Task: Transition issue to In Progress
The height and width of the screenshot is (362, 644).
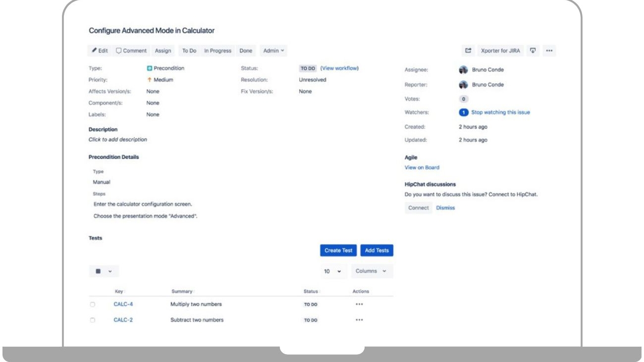Action: (x=217, y=51)
